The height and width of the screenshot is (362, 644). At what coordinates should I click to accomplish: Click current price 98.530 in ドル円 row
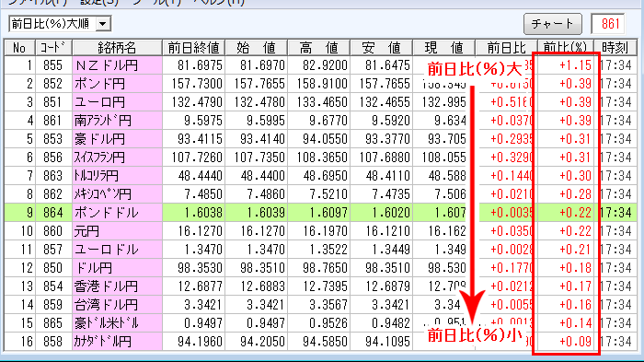447,268
